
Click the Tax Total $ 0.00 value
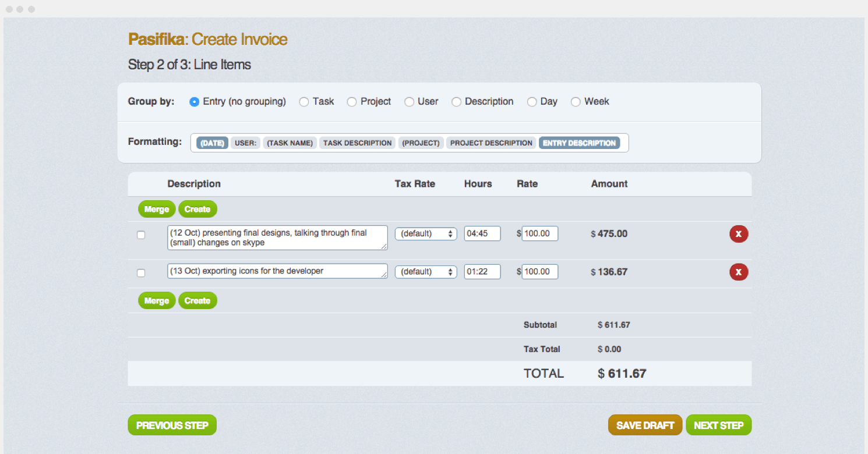[609, 349]
